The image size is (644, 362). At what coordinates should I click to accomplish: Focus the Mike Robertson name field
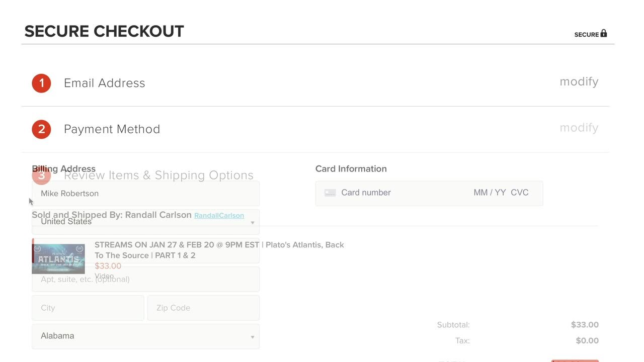(145, 194)
